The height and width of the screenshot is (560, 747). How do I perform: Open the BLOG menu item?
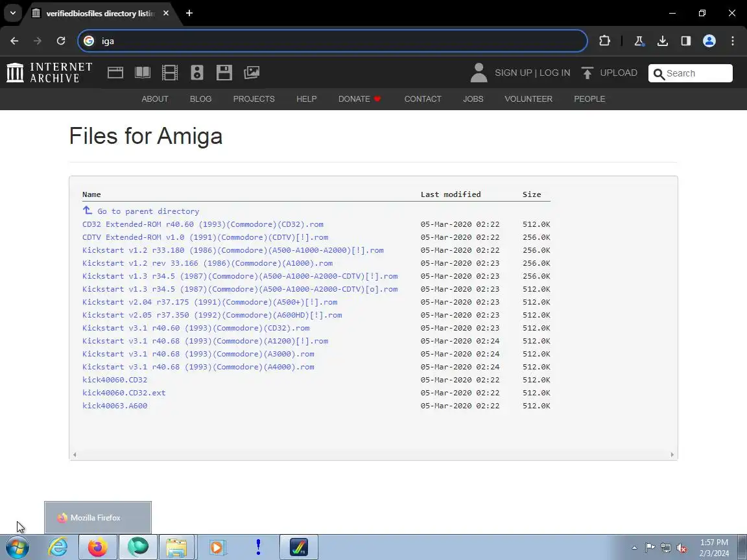pos(200,99)
